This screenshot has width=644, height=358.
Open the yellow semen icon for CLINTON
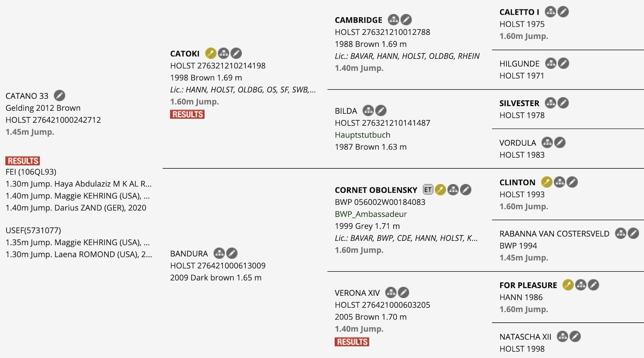click(547, 182)
